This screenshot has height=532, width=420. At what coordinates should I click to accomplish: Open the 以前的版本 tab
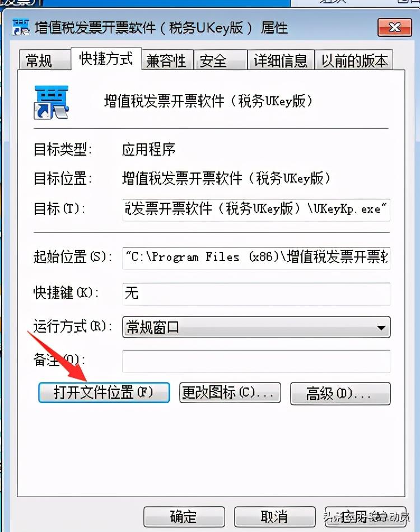354,60
